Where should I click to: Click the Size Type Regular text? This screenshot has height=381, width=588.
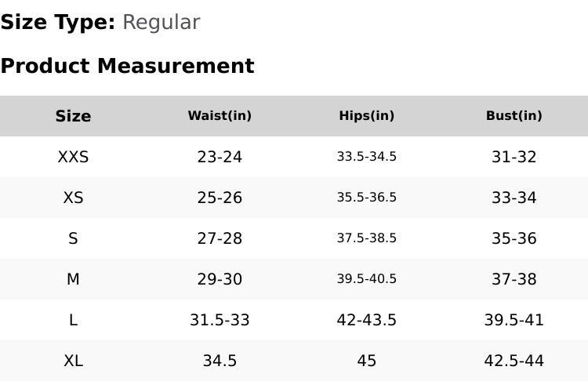pyautogui.click(x=161, y=23)
